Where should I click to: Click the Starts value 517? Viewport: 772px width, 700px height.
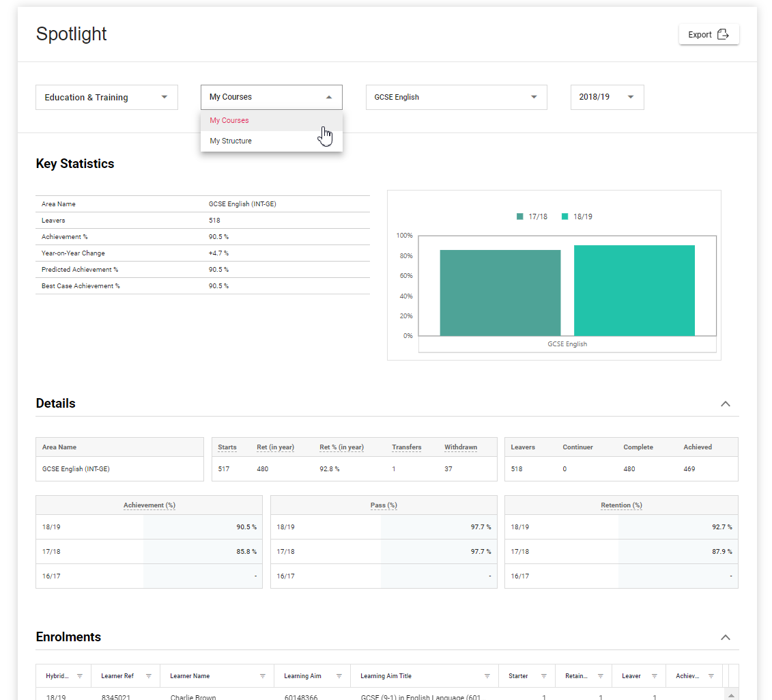[x=223, y=469]
